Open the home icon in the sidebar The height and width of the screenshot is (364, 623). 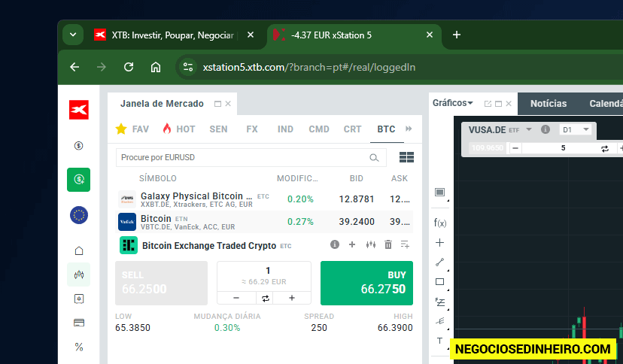[79, 251]
